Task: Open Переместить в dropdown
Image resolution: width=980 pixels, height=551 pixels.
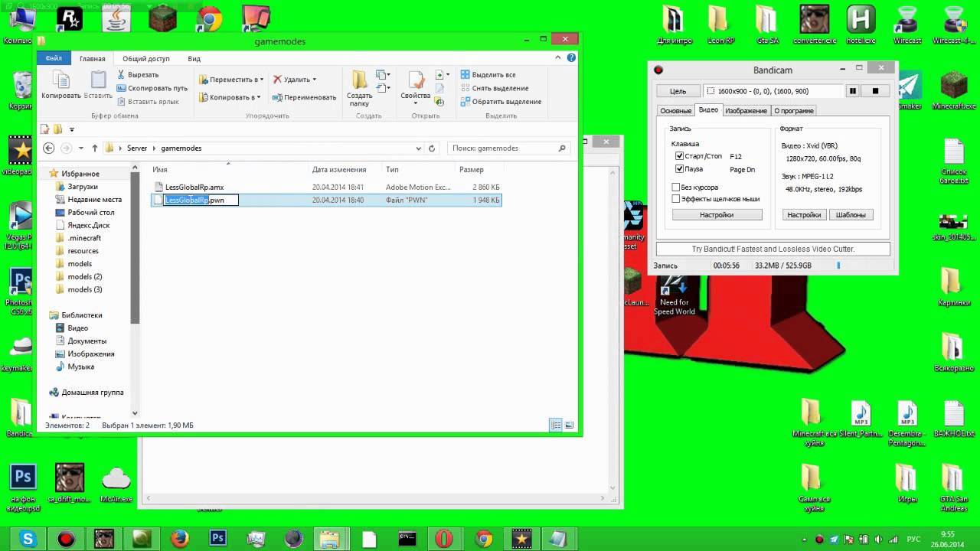Action: (231, 80)
